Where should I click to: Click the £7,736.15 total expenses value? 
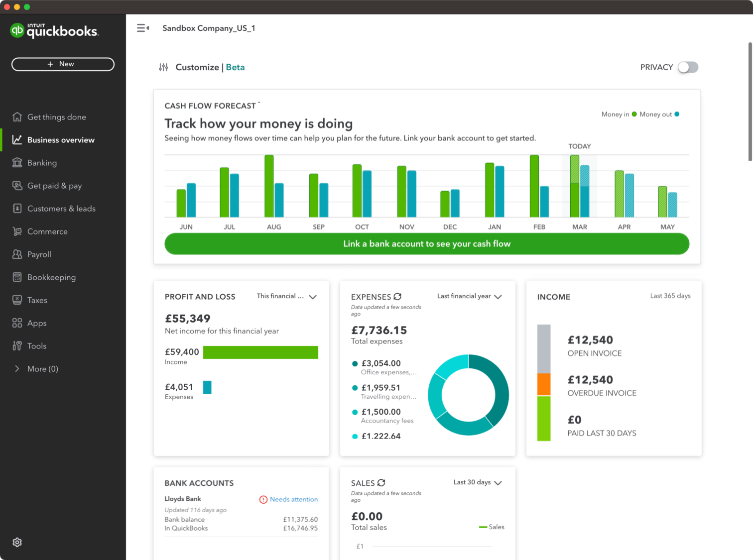pos(379,330)
